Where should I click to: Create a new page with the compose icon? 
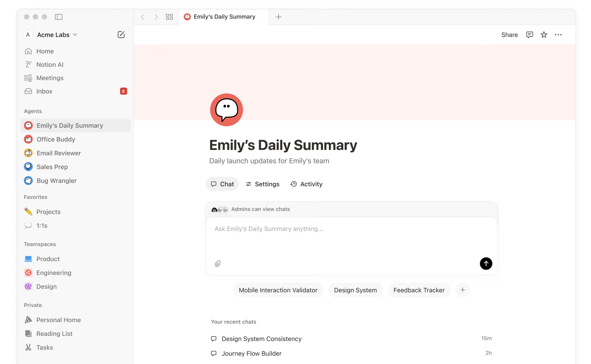click(121, 35)
